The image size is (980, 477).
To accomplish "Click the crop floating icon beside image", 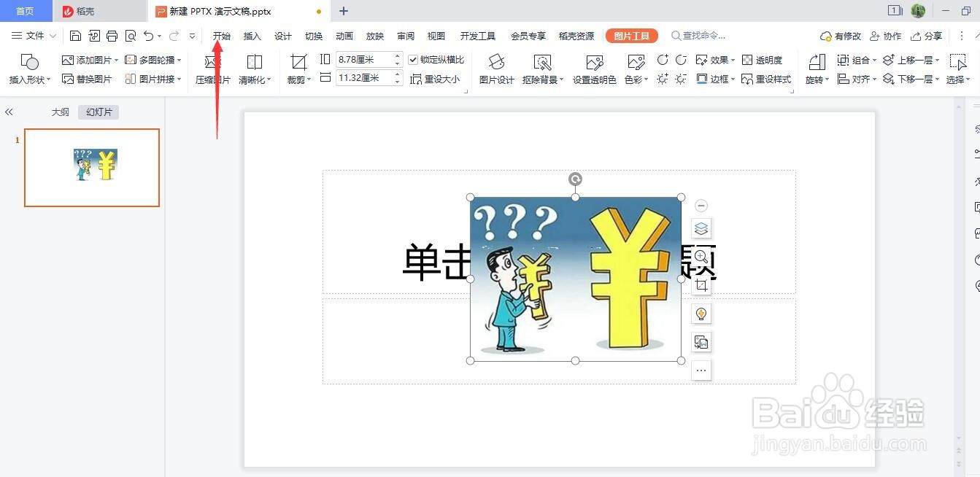I will coord(701,285).
